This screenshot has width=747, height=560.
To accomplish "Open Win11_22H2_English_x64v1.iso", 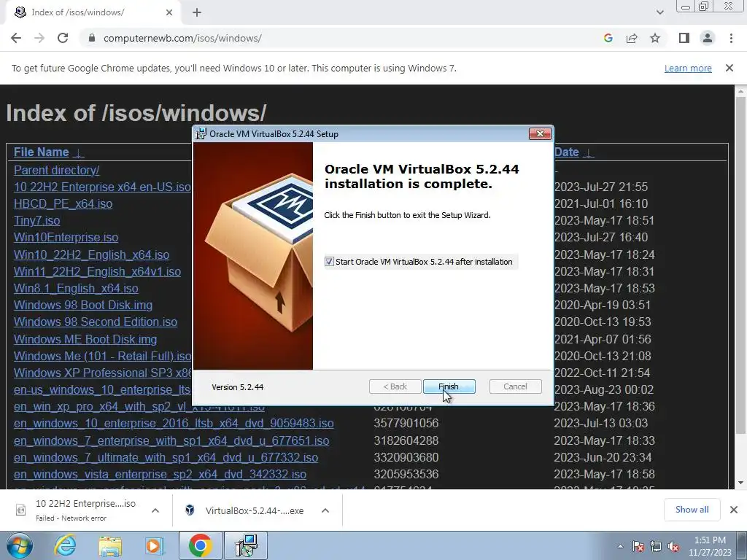I will [97, 271].
